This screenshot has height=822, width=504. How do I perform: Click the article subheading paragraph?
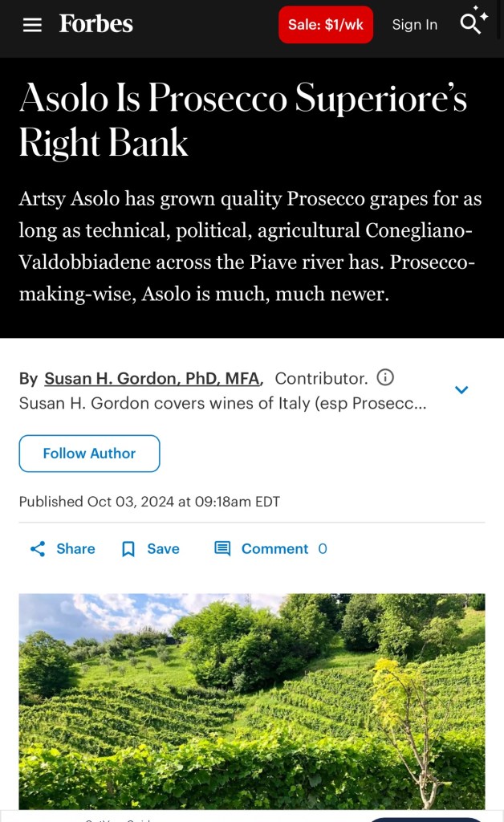(x=250, y=246)
